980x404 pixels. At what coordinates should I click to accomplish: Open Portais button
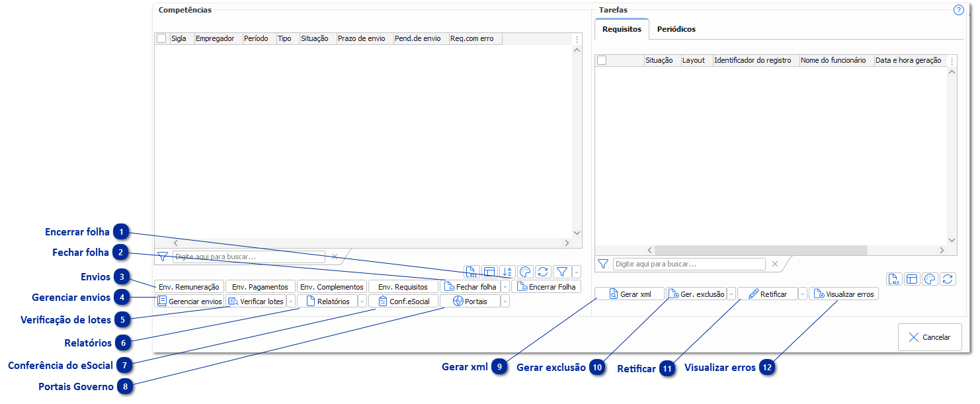470,301
